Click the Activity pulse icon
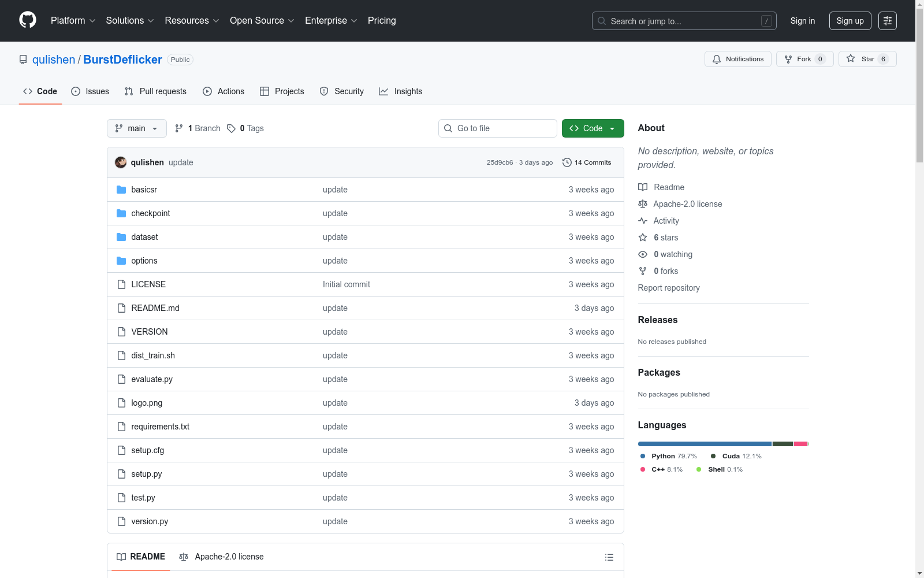 point(643,221)
